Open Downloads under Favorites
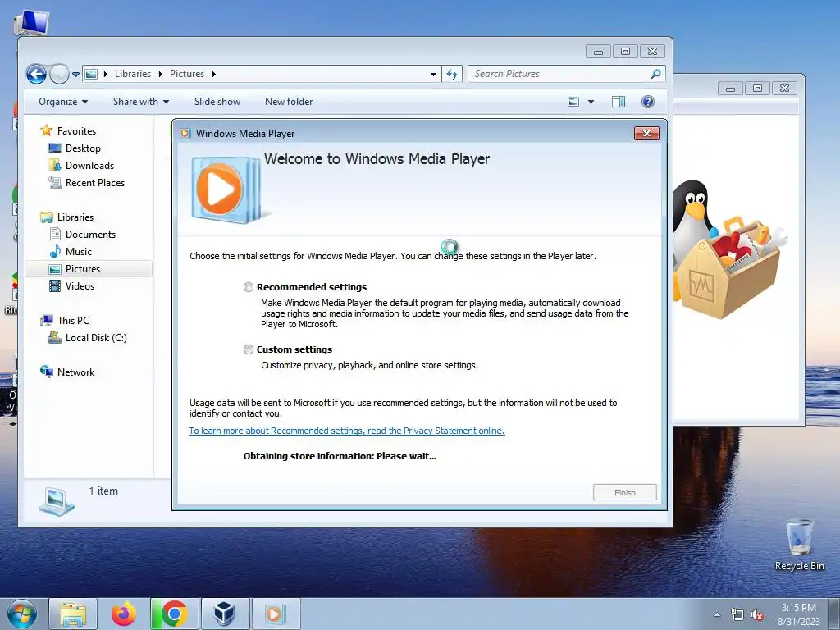 coord(89,166)
